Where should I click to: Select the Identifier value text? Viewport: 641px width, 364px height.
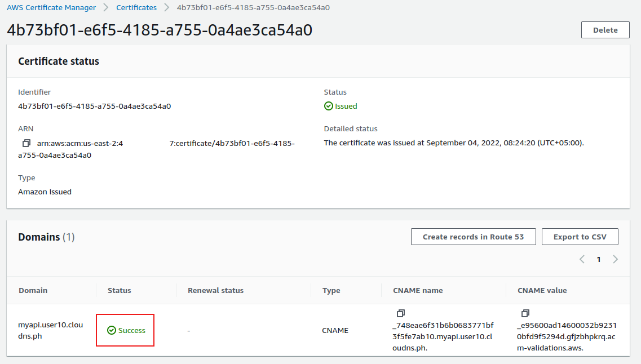tap(95, 106)
